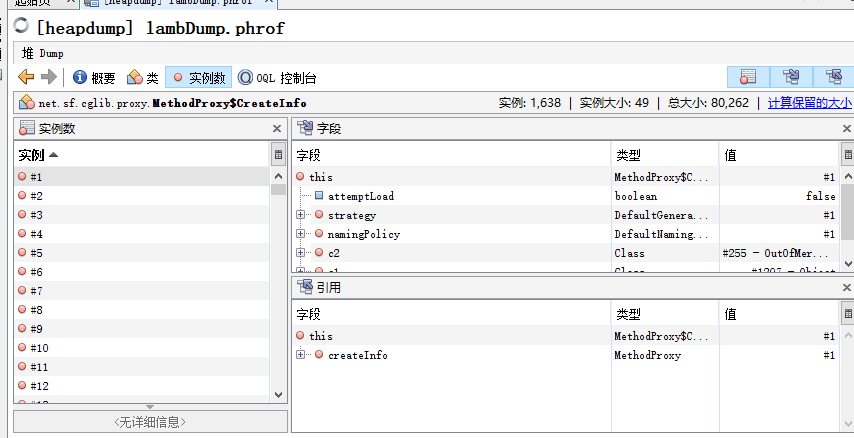Click the instances list scrollbar thumb
Viewport: 854px width, 438px height.
pyautogui.click(x=278, y=190)
